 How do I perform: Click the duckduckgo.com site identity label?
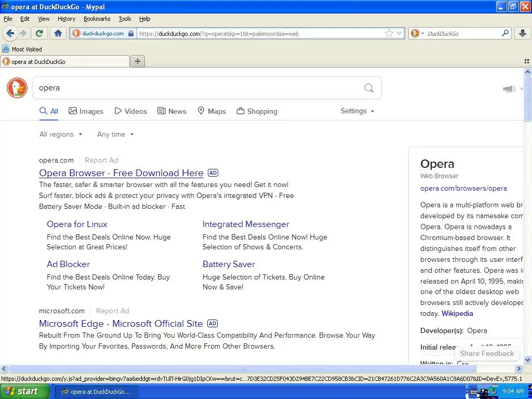(x=103, y=33)
